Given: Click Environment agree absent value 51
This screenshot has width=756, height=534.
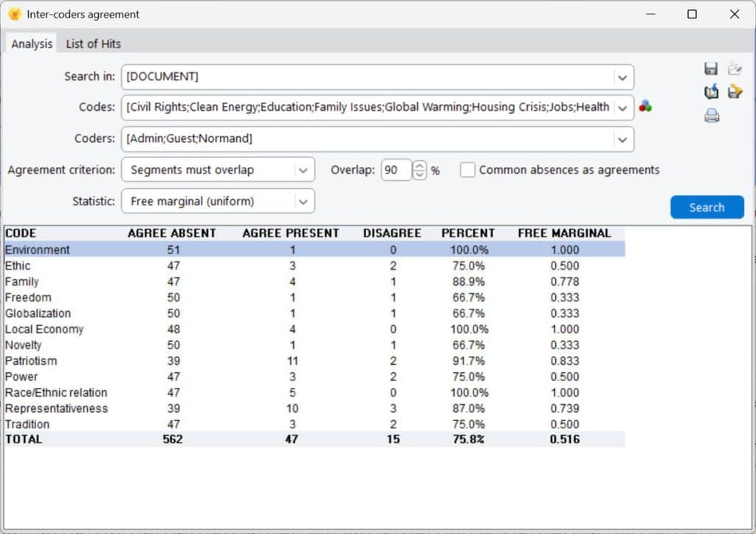Looking at the screenshot, I should (173, 250).
